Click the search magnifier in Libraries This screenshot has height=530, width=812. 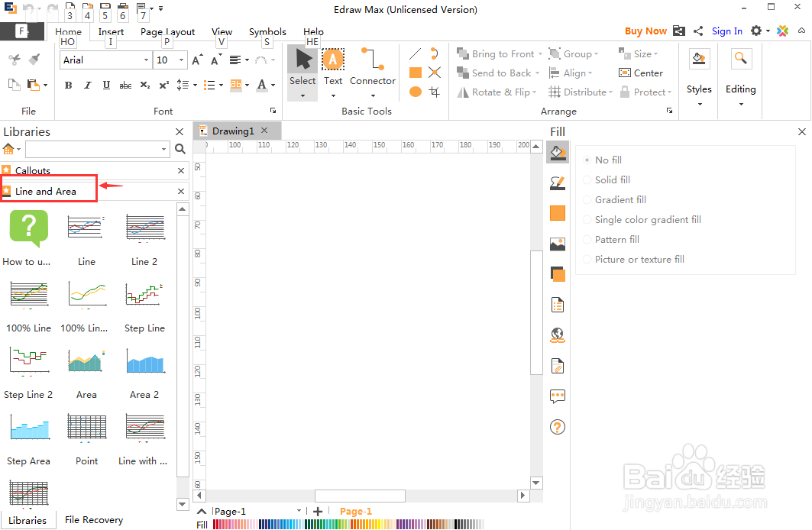(x=180, y=149)
